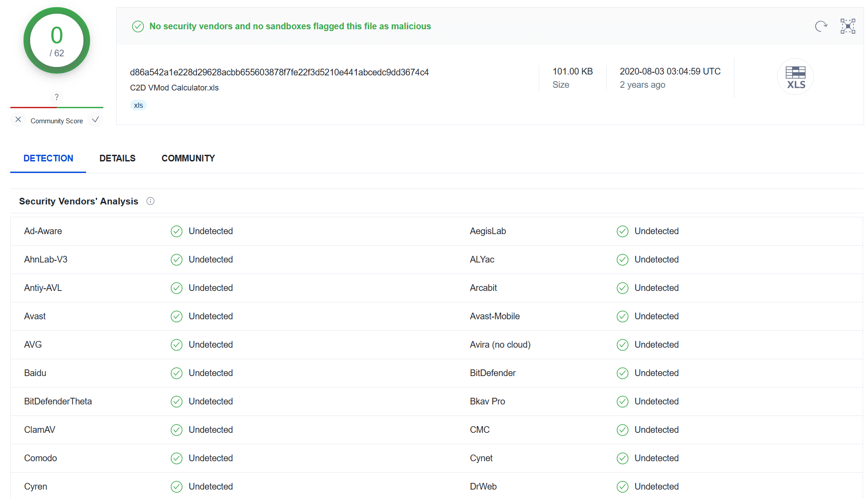Click the xls tag chip
Viewport: 868px width, 498px height.
click(138, 106)
